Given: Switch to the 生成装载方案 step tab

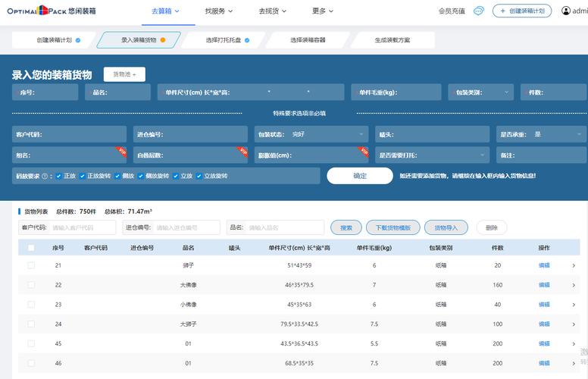Looking at the screenshot, I should (393, 40).
